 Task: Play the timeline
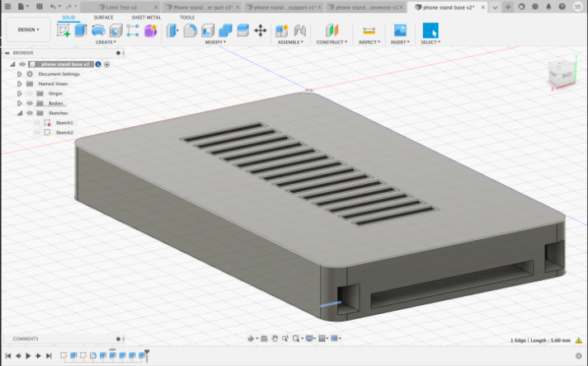(x=28, y=355)
